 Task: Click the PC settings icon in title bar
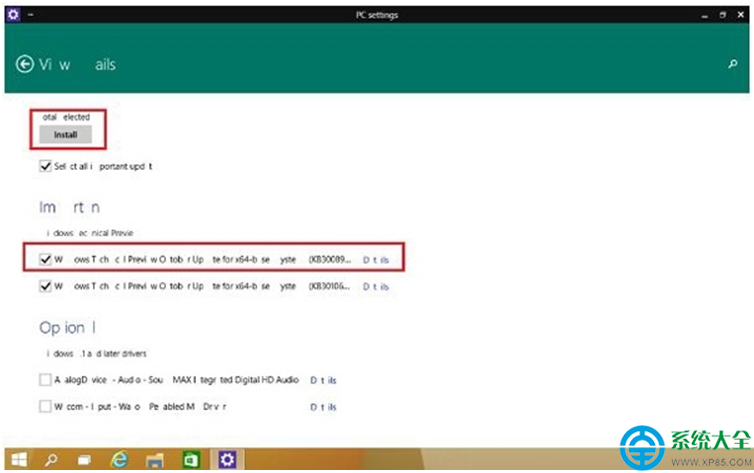[x=13, y=15]
